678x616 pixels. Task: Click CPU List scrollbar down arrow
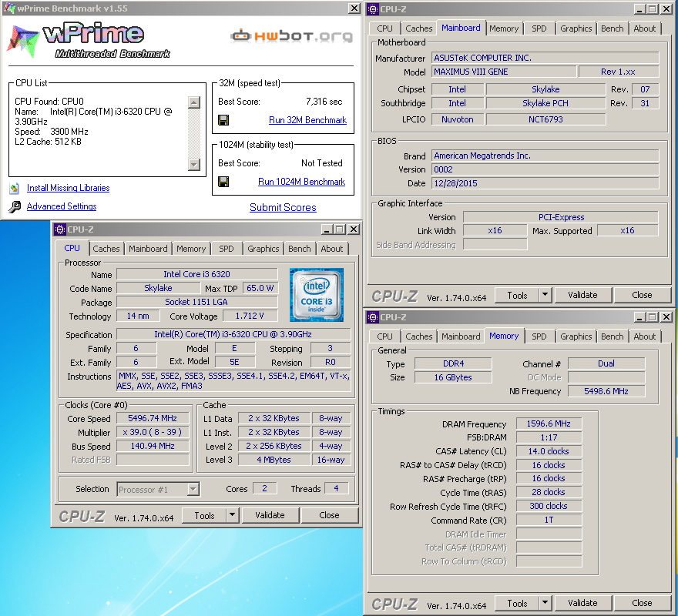(194, 165)
